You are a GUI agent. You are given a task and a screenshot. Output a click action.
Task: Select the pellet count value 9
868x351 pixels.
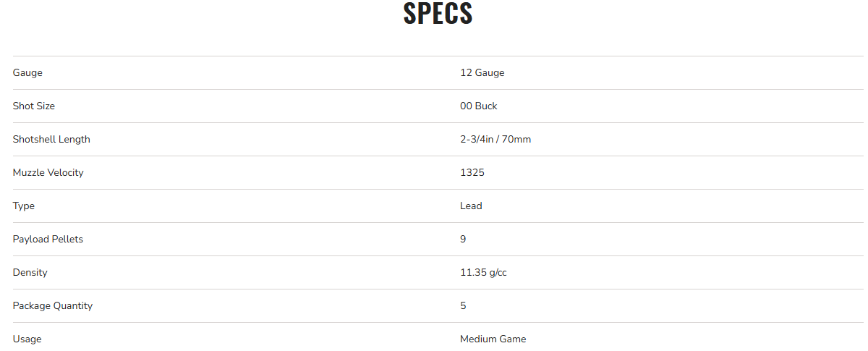point(463,239)
